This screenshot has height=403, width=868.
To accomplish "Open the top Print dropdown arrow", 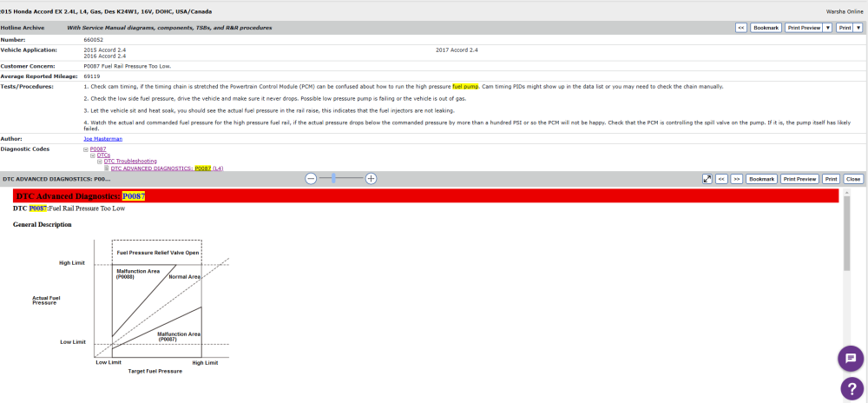I will point(858,28).
